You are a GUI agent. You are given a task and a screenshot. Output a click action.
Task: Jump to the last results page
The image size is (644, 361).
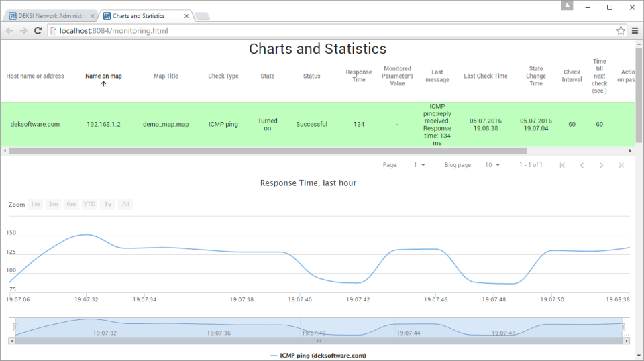click(x=621, y=165)
